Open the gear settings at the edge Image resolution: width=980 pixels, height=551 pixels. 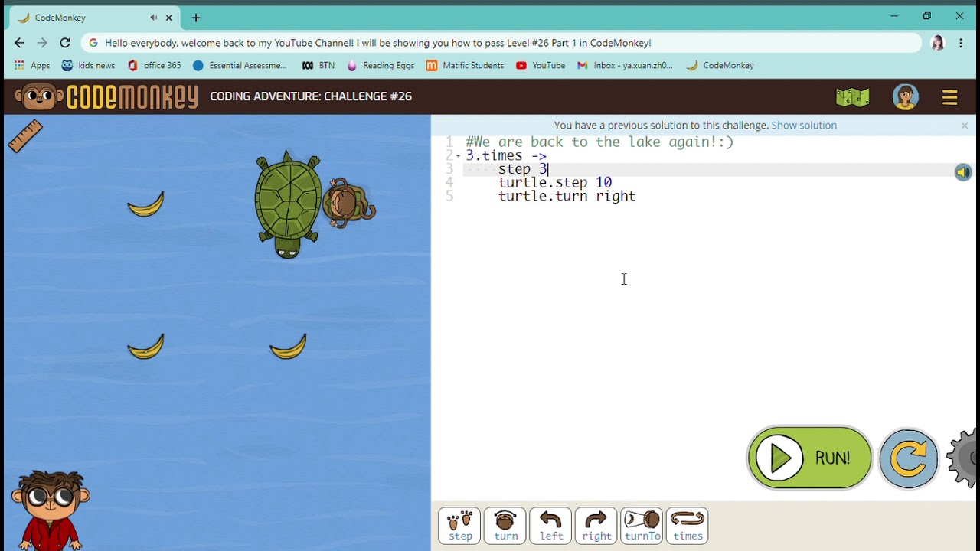(x=963, y=458)
